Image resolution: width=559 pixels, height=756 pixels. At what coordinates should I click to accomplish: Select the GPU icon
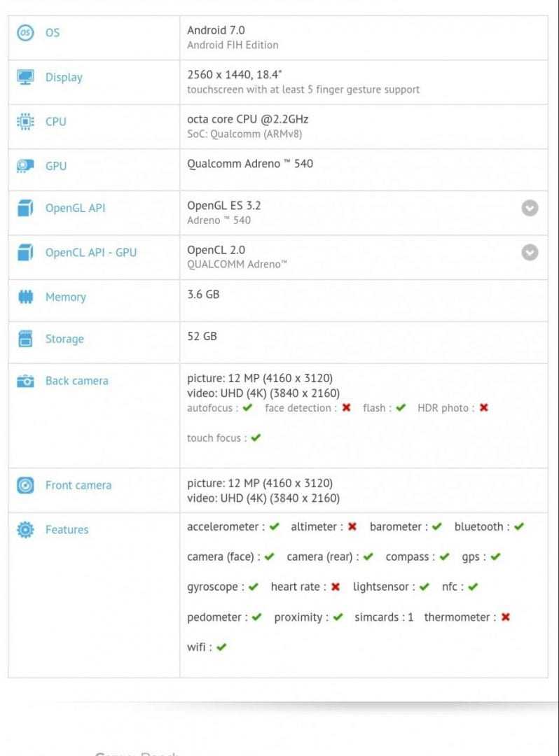coord(25,166)
